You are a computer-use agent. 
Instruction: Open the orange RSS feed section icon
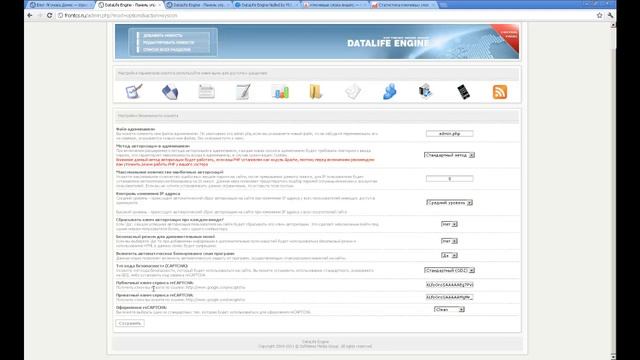[x=500, y=92]
